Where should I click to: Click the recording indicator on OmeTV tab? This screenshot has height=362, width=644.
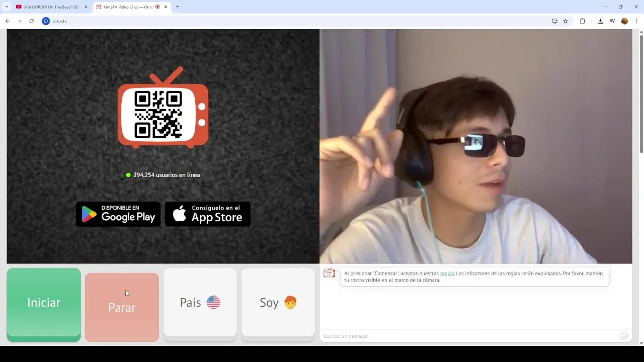pos(157,7)
